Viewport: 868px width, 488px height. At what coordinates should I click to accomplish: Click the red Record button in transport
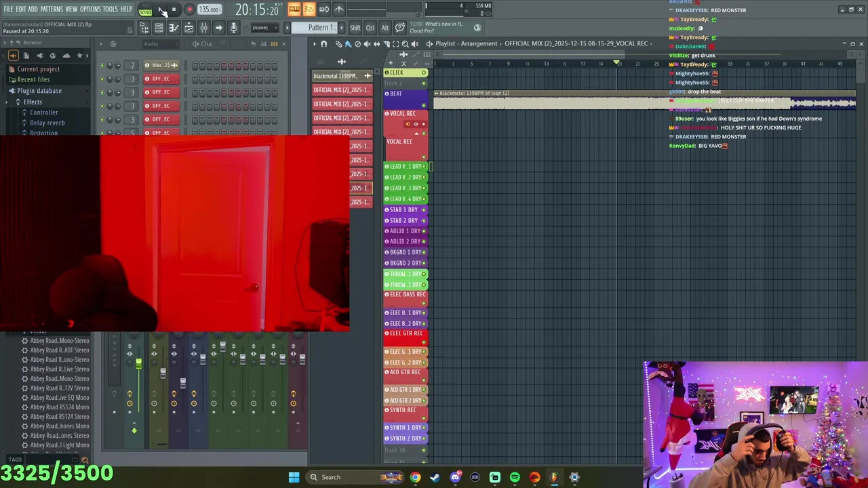click(x=189, y=9)
